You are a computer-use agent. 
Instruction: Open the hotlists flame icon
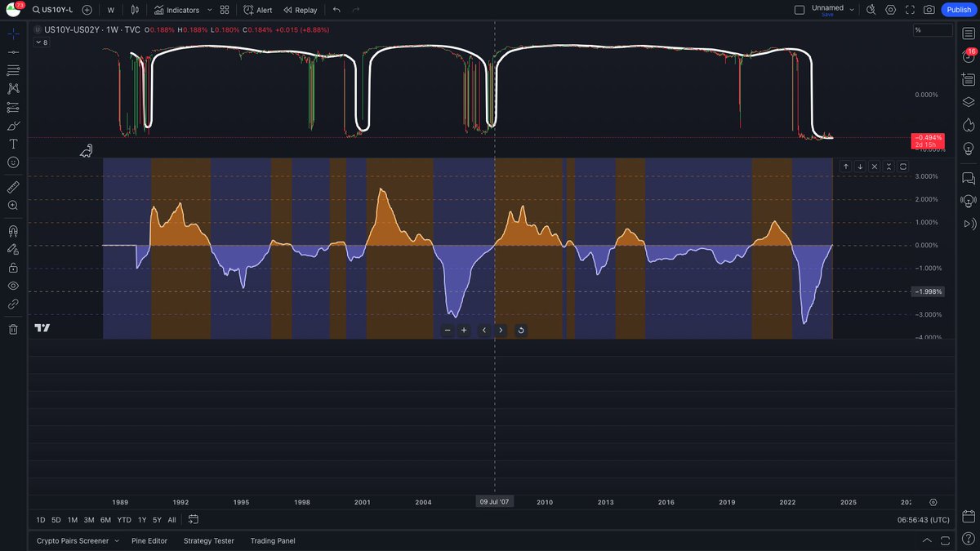(969, 125)
